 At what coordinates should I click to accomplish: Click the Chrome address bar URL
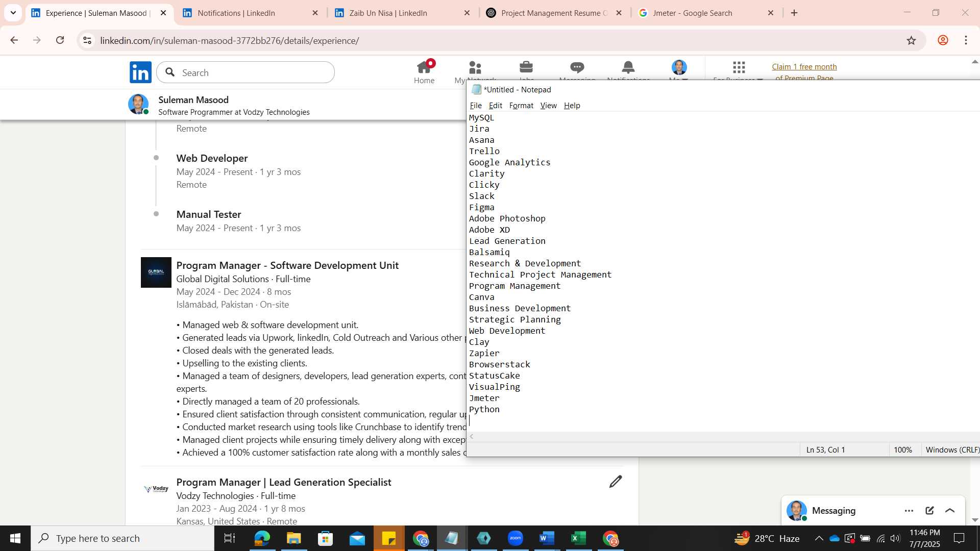pyautogui.click(x=230, y=40)
